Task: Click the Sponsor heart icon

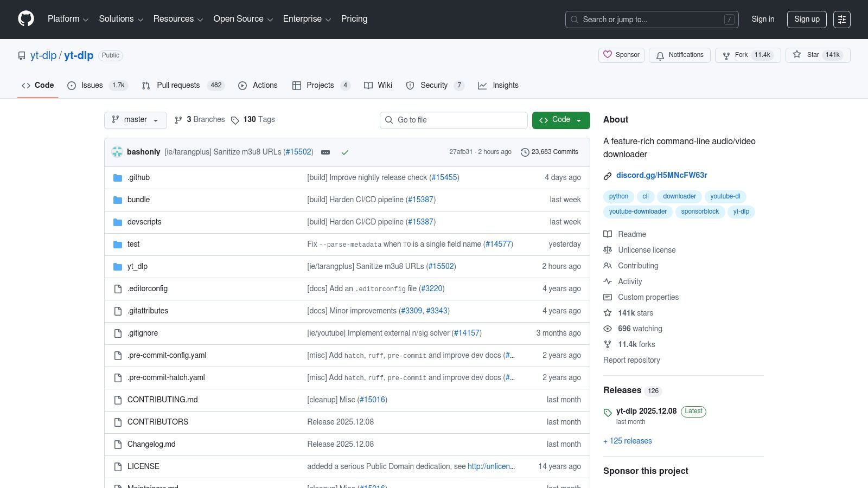Action: pyautogui.click(x=608, y=55)
